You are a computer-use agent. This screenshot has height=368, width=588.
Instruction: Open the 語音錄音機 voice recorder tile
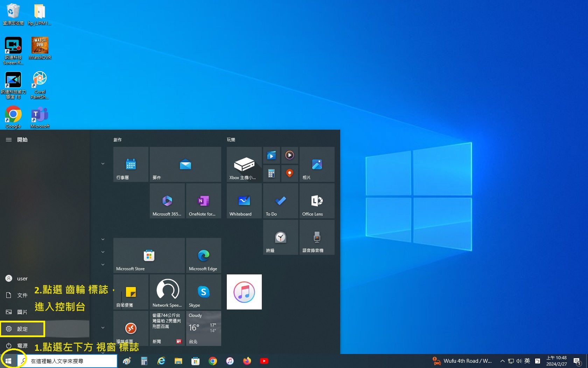[x=317, y=237]
